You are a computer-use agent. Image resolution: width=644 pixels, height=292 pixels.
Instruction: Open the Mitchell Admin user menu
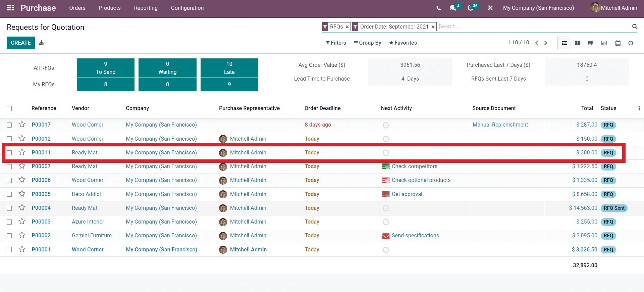point(613,8)
